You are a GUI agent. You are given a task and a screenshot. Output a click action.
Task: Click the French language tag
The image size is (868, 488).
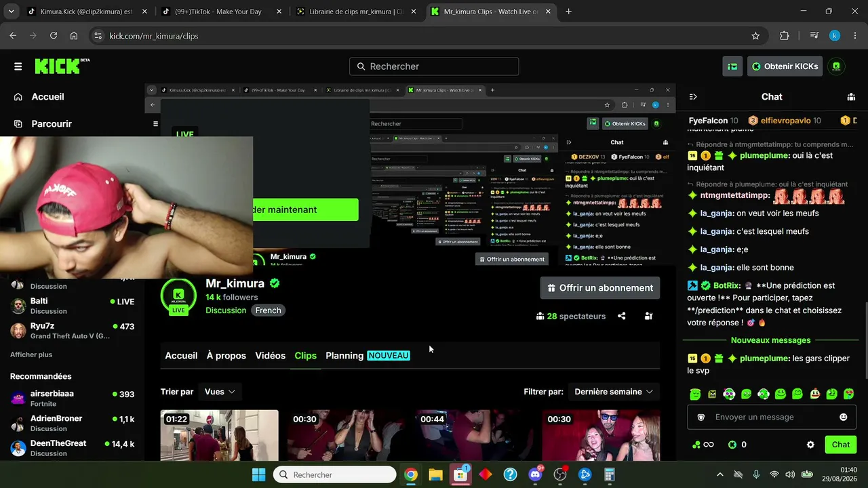tap(268, 310)
